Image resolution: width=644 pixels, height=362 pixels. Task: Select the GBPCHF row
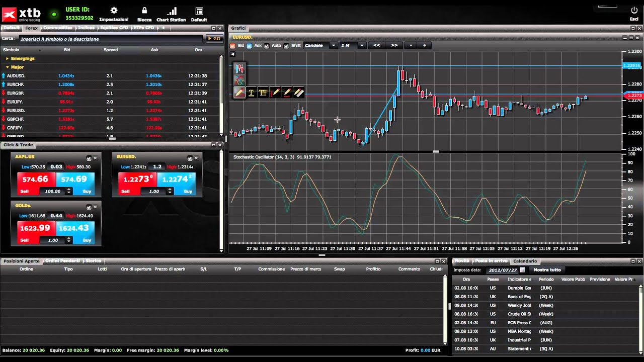coord(110,119)
